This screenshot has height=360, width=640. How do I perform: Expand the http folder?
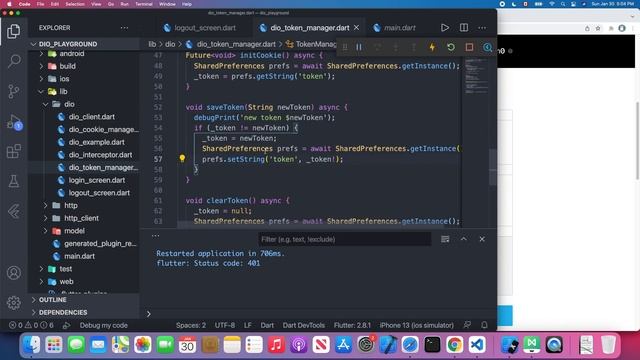(71, 205)
